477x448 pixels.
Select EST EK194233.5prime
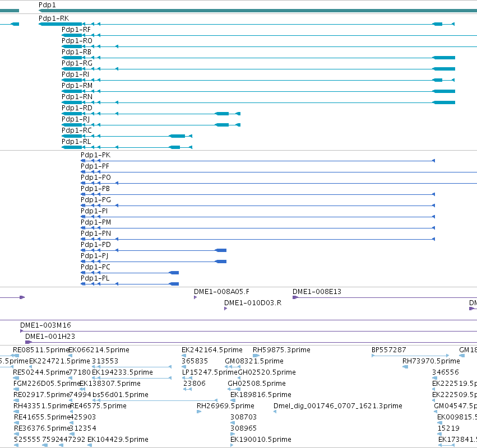click(122, 372)
